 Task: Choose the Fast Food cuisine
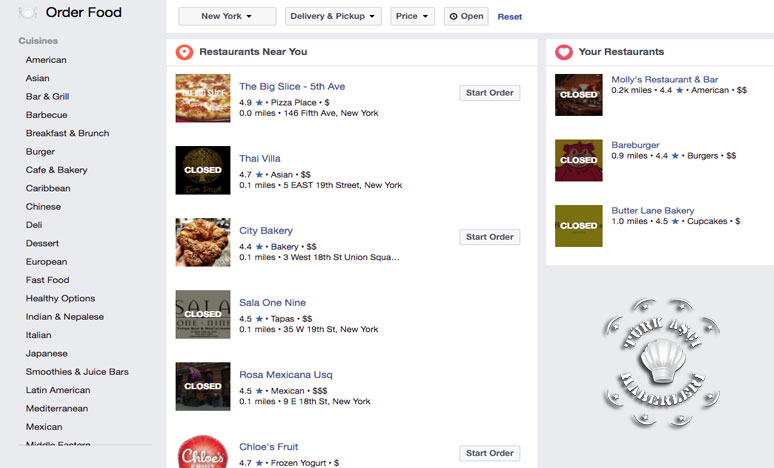47,280
